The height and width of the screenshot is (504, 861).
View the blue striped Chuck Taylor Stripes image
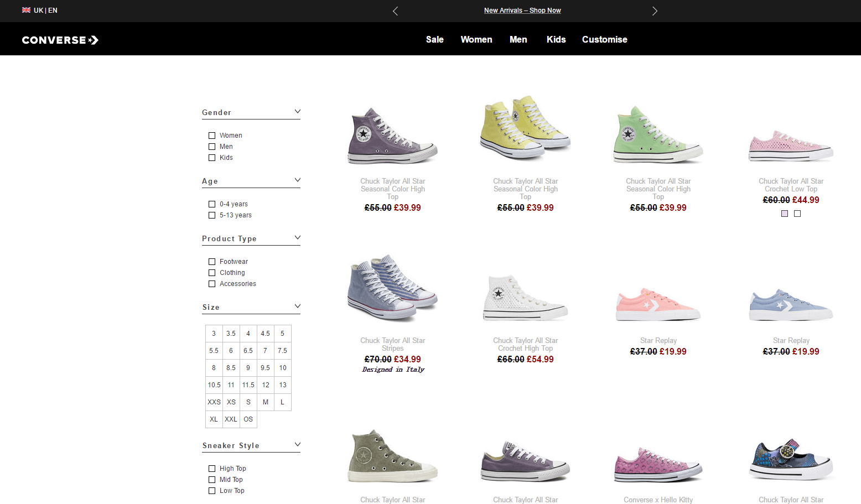(x=393, y=288)
